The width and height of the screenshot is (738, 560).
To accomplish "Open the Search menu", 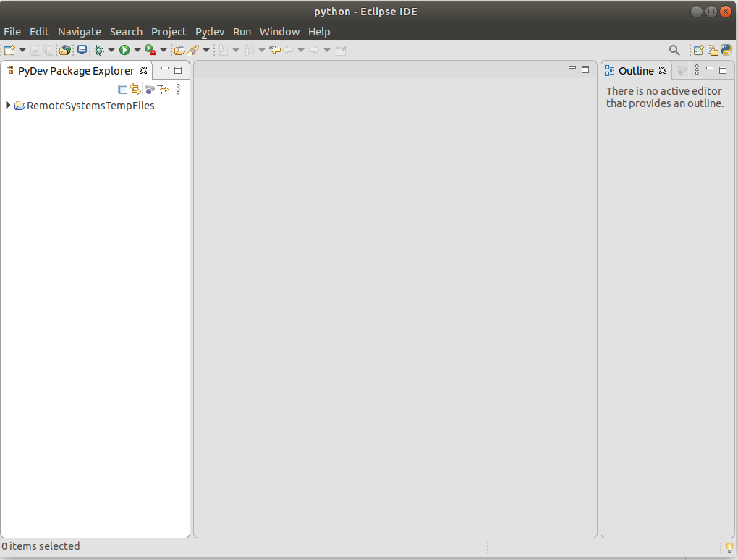I will click(126, 32).
